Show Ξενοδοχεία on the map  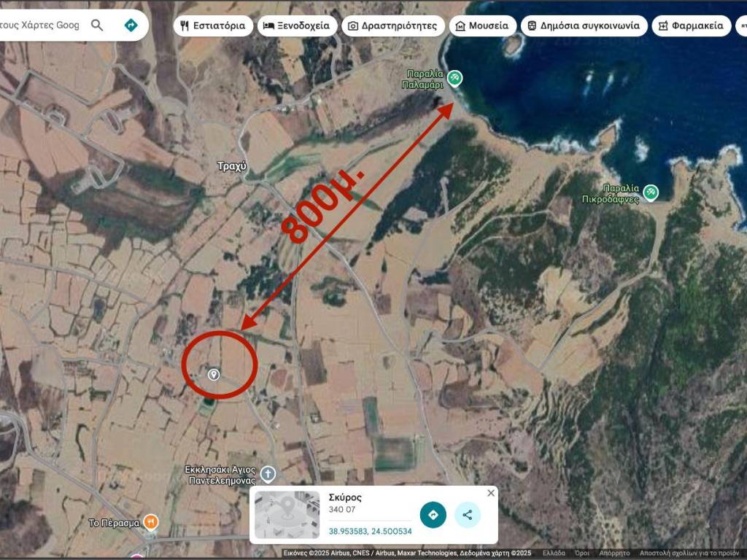[x=297, y=26]
